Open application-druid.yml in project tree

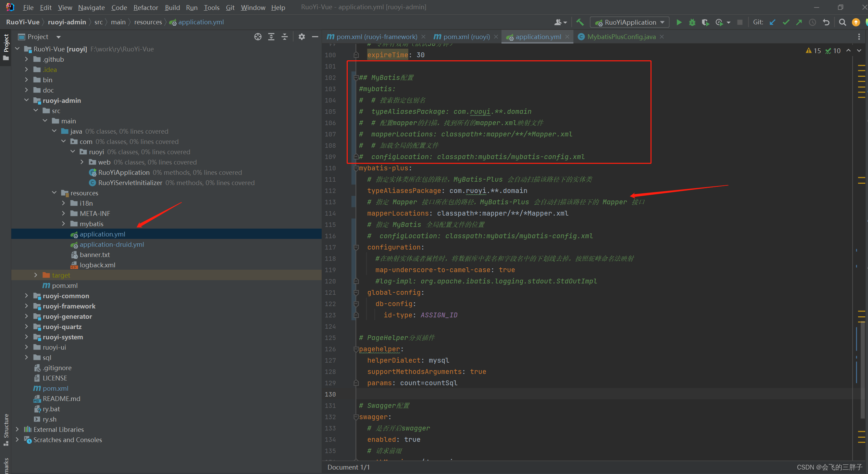coord(112,244)
